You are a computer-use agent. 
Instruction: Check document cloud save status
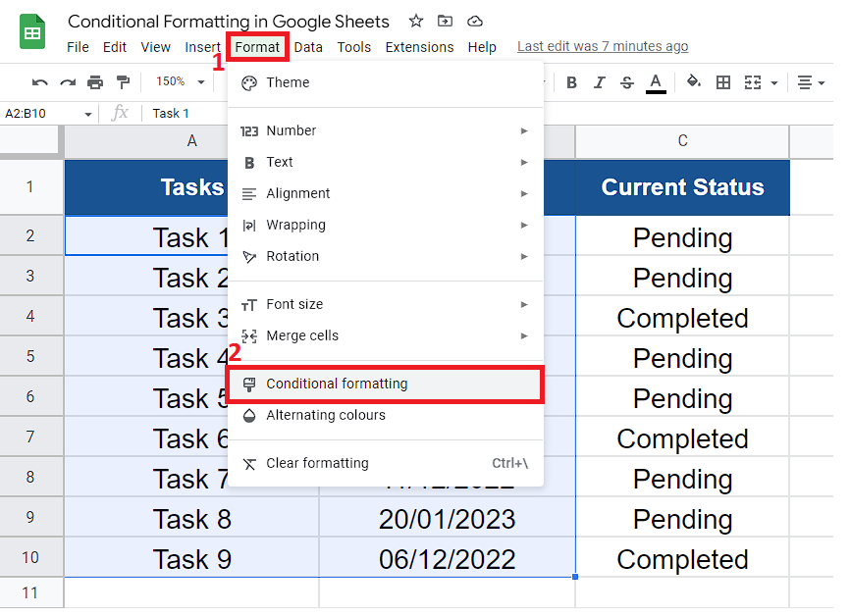475,20
